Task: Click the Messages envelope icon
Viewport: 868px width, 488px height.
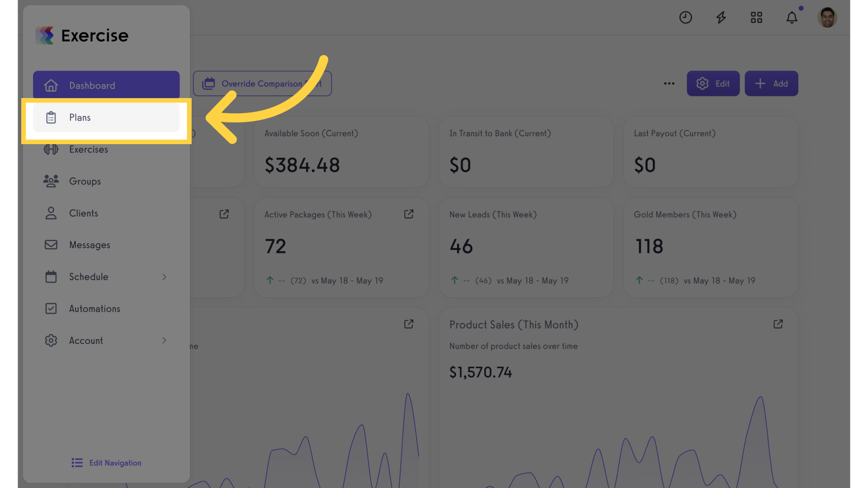Action: point(51,245)
